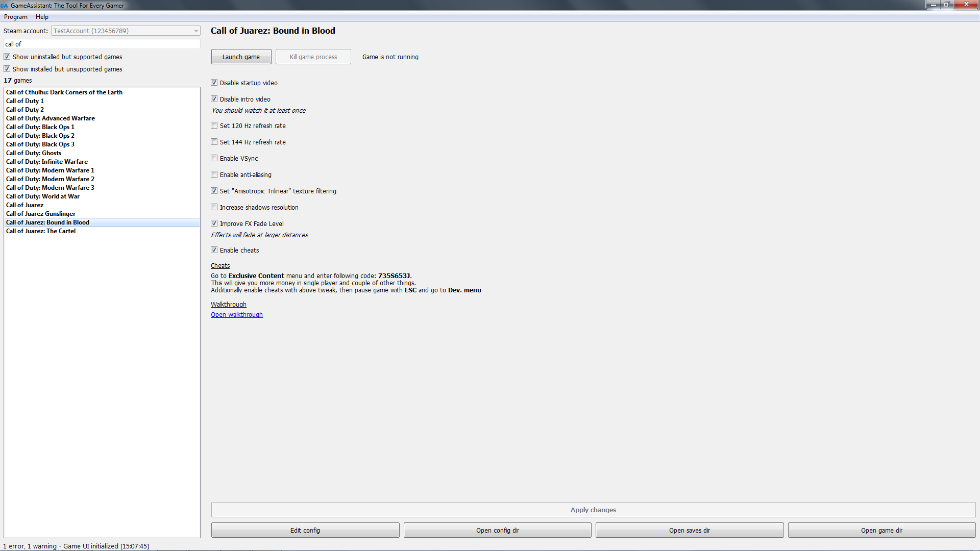Screen dimensions: 980x551
Task: Open the saves directory
Action: coord(690,530)
